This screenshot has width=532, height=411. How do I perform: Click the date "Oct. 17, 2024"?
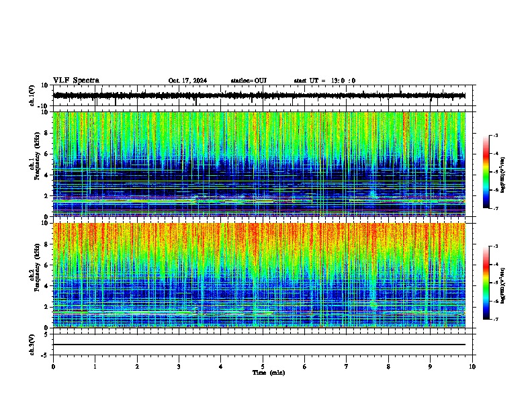187,81
